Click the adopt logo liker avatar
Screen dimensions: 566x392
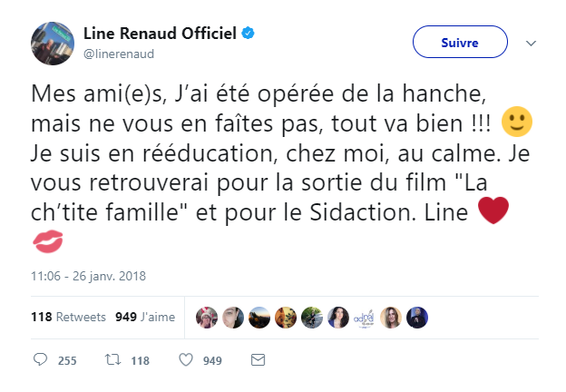click(x=365, y=317)
